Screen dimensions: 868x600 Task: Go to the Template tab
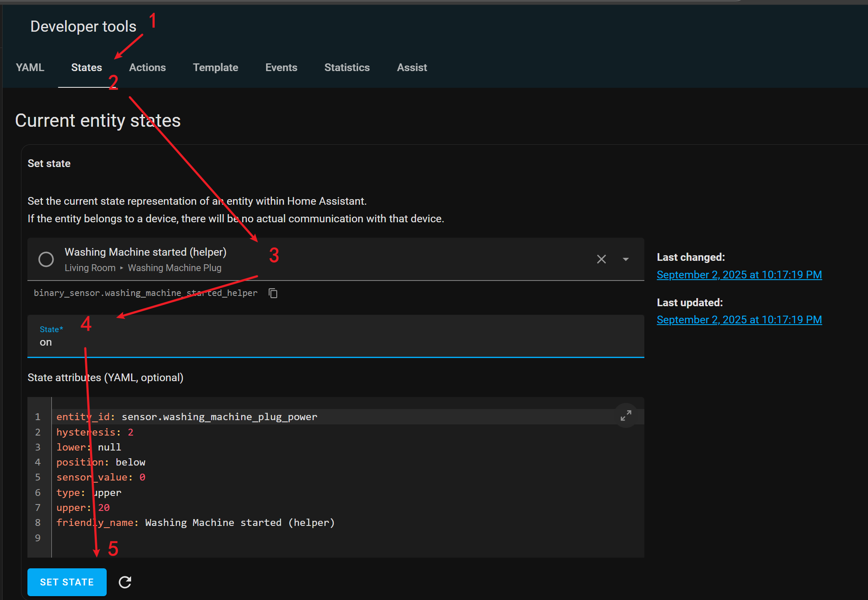[x=216, y=67]
